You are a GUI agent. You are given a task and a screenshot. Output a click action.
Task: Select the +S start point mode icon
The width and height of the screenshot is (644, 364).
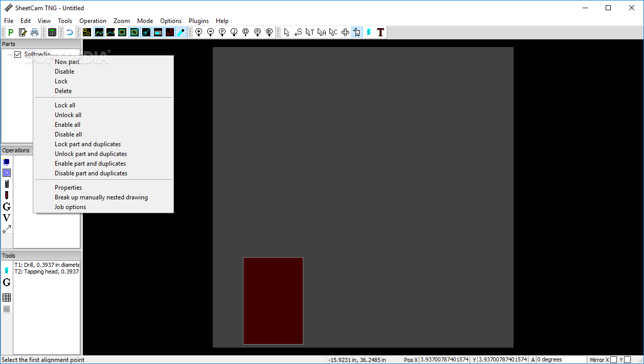coord(298,32)
